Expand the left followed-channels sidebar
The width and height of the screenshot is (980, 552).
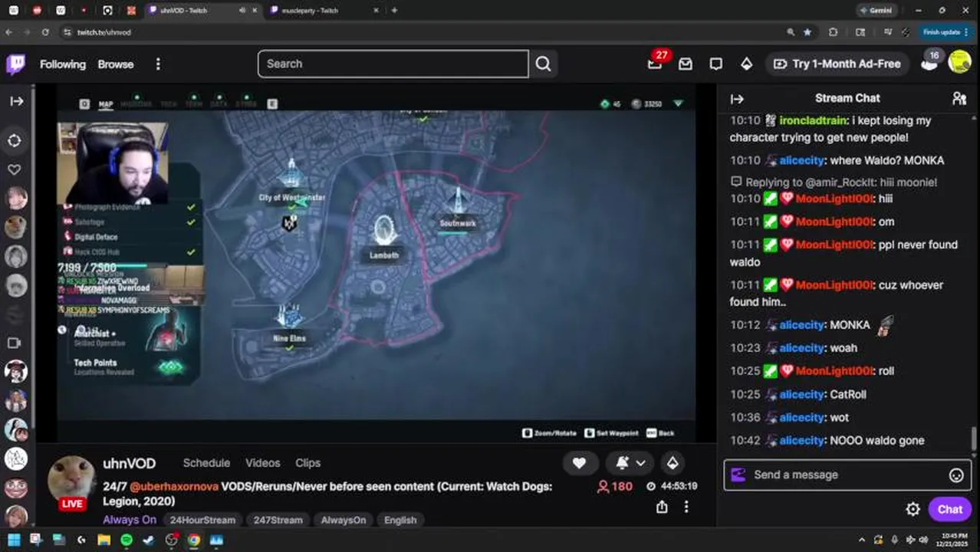(x=16, y=101)
